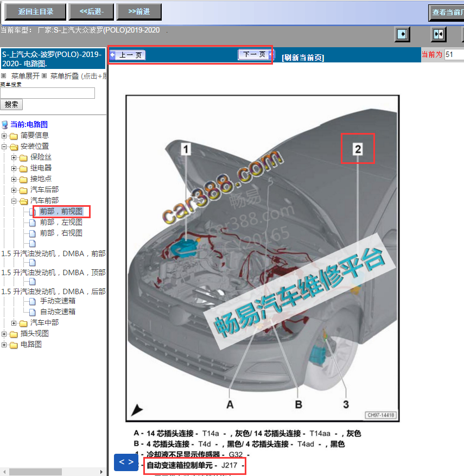Focus the menu search text box
The width and height of the screenshot is (464, 476).
point(48,93)
